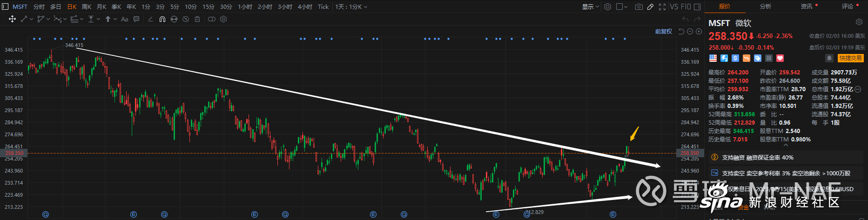Toggle hide all drawings eye icon
Image resolution: width=868 pixels, height=220 pixels.
[x=186, y=19]
